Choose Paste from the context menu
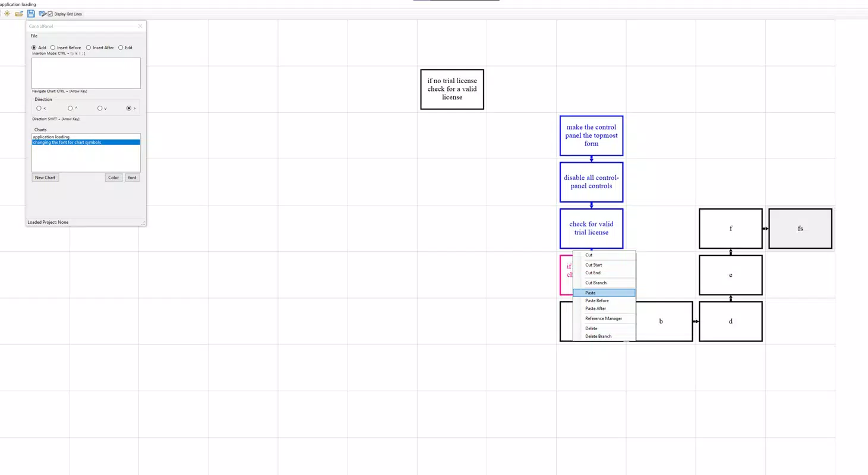This screenshot has height=475, width=868. tap(604, 293)
